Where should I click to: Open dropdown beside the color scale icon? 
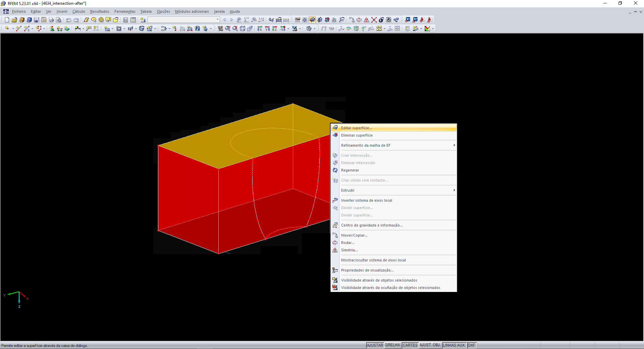[433, 29]
